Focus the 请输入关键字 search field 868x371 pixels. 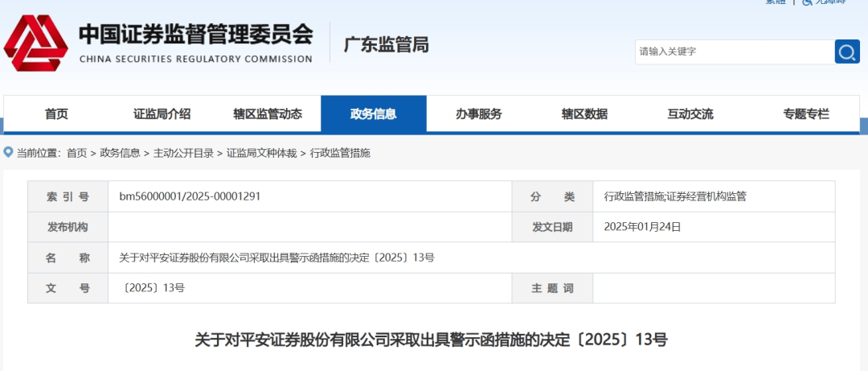click(735, 52)
